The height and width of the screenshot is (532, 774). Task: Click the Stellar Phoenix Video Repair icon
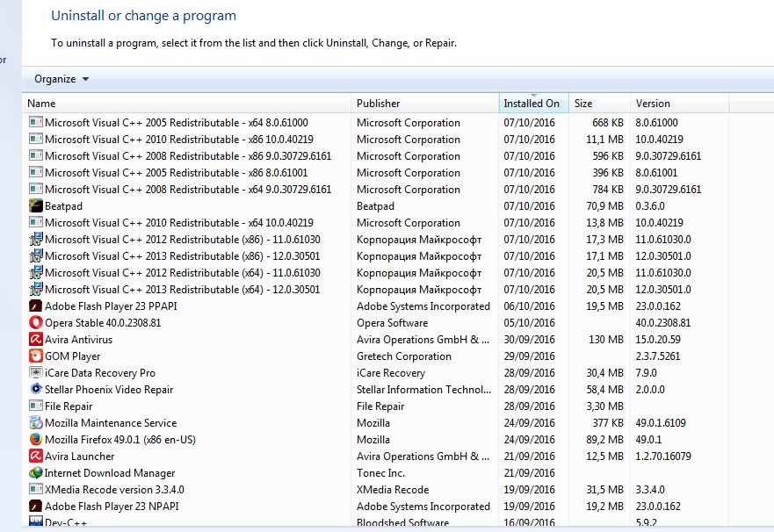(35, 389)
